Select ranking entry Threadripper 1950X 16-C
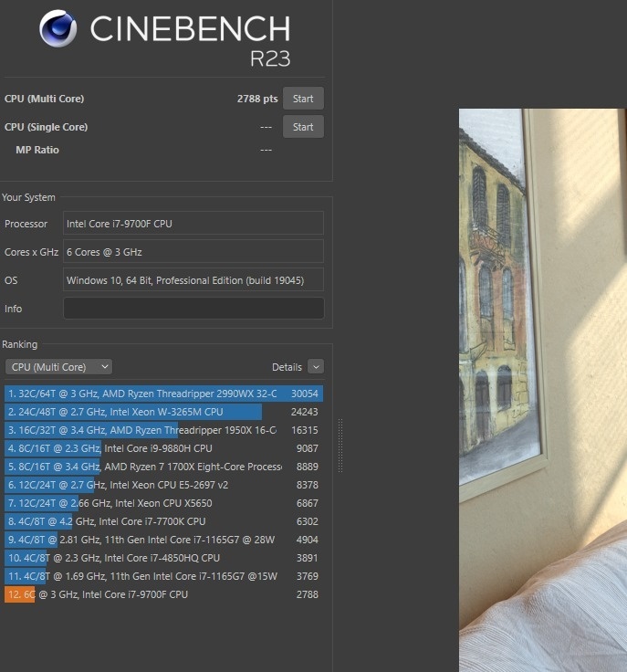The image size is (627, 672). 163,430
